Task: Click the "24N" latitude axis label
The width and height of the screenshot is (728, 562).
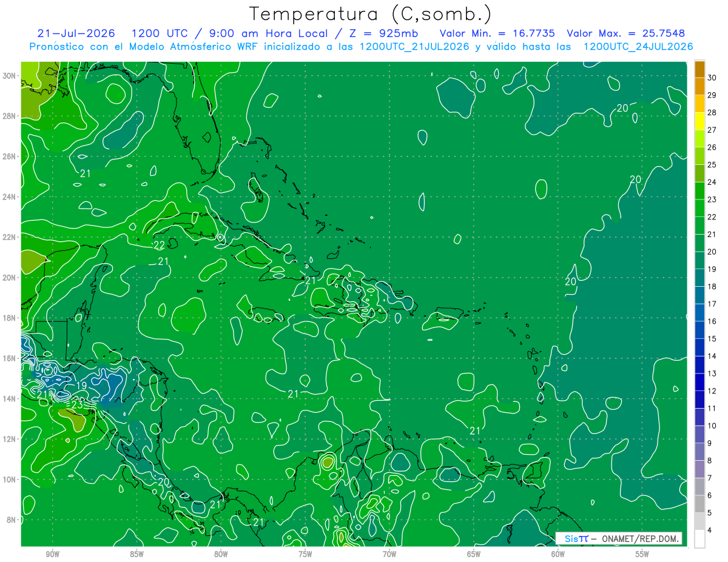Action: [10, 197]
